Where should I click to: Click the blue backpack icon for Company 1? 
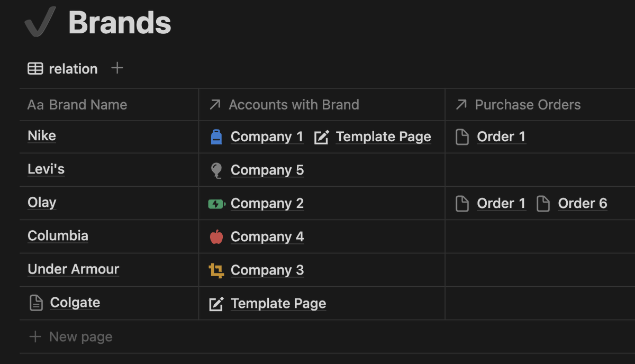tap(216, 137)
